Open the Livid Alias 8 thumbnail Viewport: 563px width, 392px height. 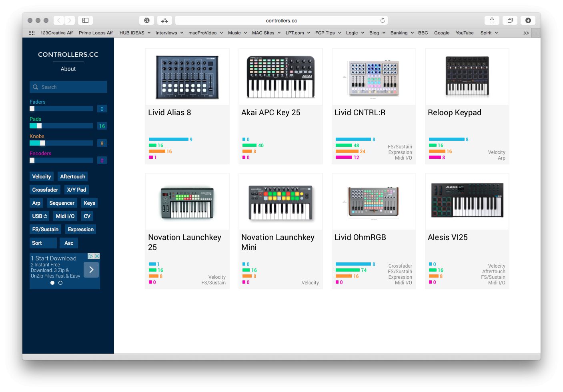coord(187,77)
